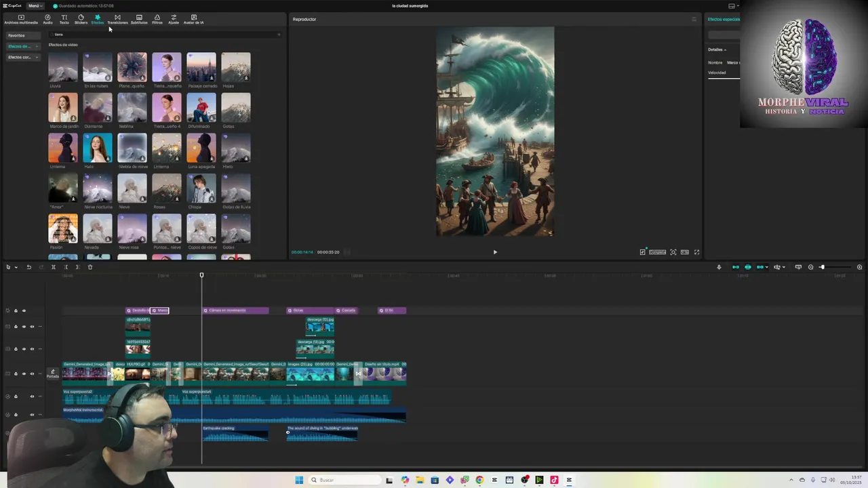Select the En las nubes effect
The image size is (868, 488).
pos(98,67)
